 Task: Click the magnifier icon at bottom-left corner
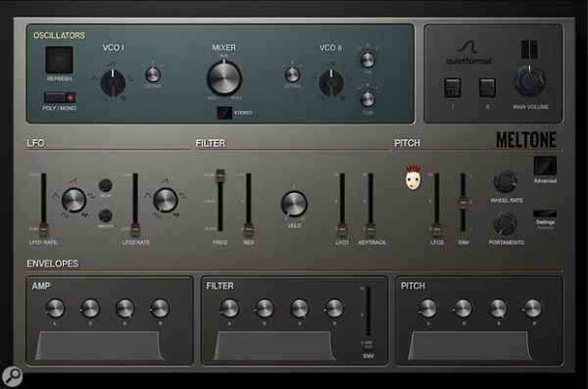tap(13, 376)
